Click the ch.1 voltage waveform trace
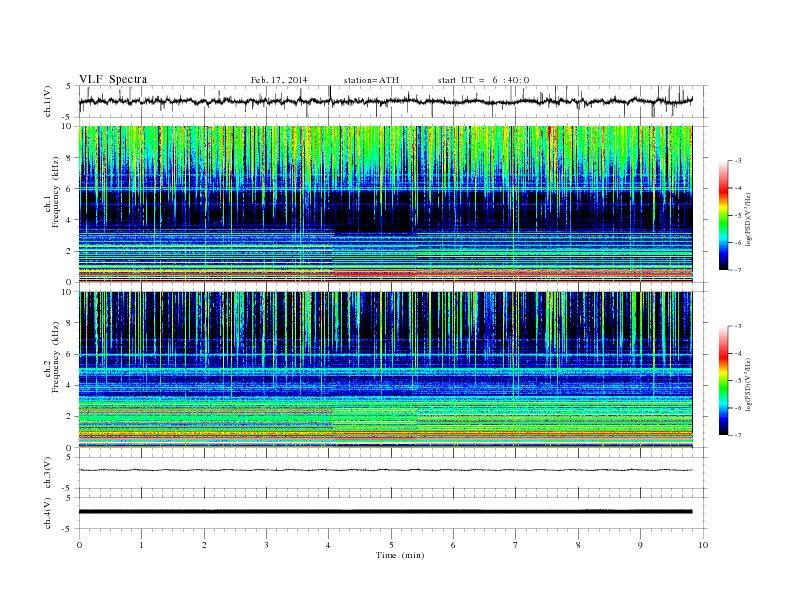The image size is (792, 612). coord(385,101)
